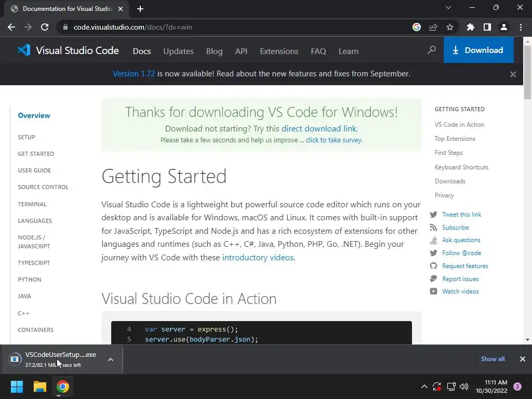Expand the C++ sidebar section
This screenshot has height=399, width=532.
tap(23, 313)
